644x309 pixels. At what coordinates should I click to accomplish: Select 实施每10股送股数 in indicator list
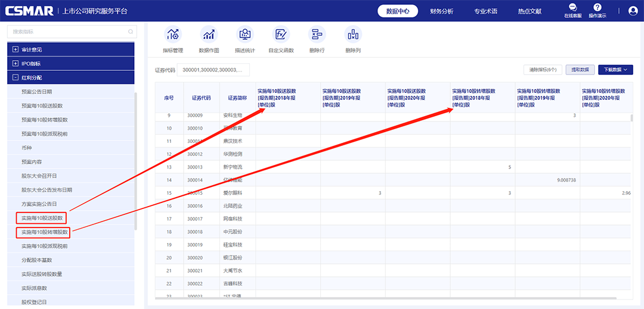42,218
